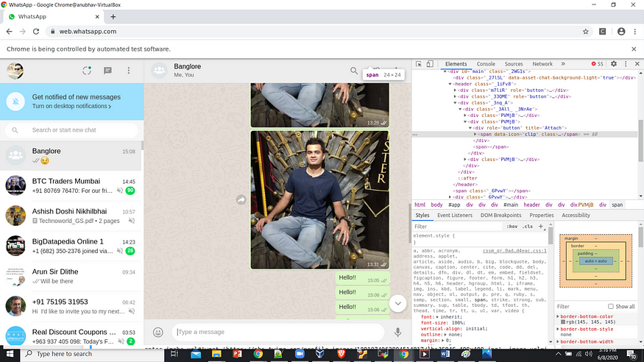Open the WhatsApp sidebar three-dot menu
Viewport: 644px width, 362px height.
[129, 71]
